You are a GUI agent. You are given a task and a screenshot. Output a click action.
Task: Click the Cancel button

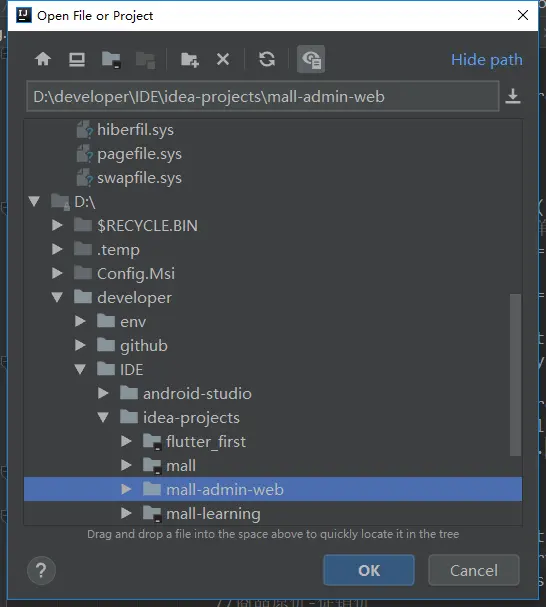[474, 570]
